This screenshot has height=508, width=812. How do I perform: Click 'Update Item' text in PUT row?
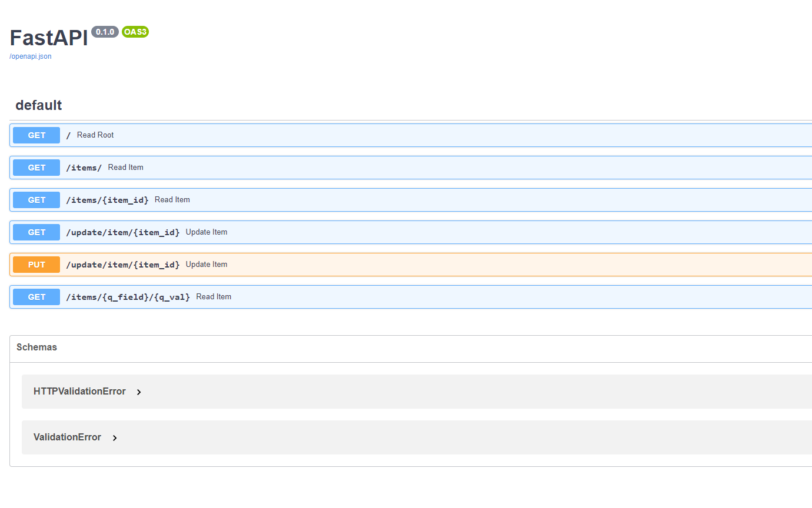click(x=207, y=265)
